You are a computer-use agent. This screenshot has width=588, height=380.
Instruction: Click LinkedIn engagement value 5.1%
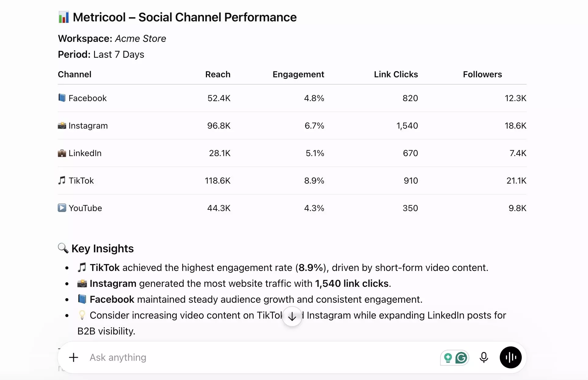point(315,153)
